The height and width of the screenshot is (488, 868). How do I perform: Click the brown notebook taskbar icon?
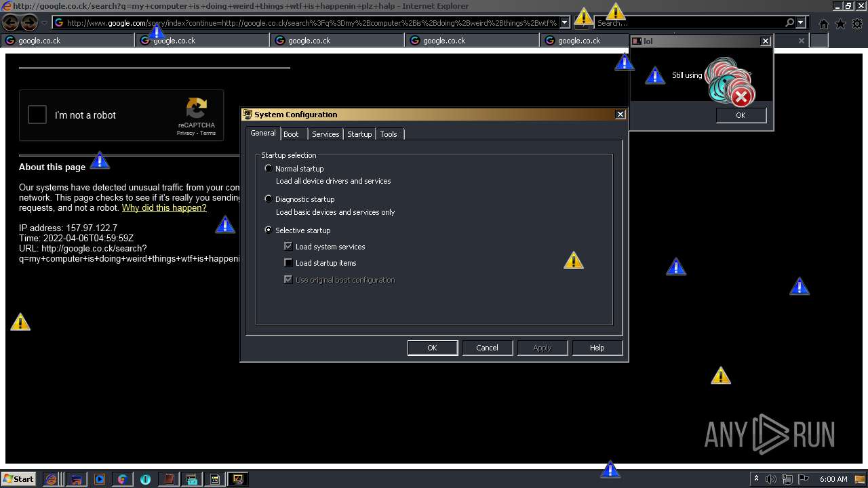point(168,479)
